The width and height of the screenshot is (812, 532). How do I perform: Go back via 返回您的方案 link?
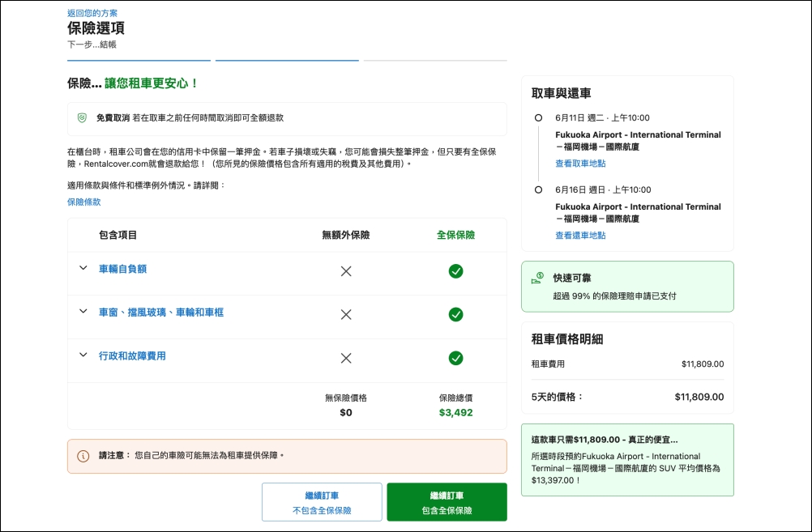pos(92,13)
